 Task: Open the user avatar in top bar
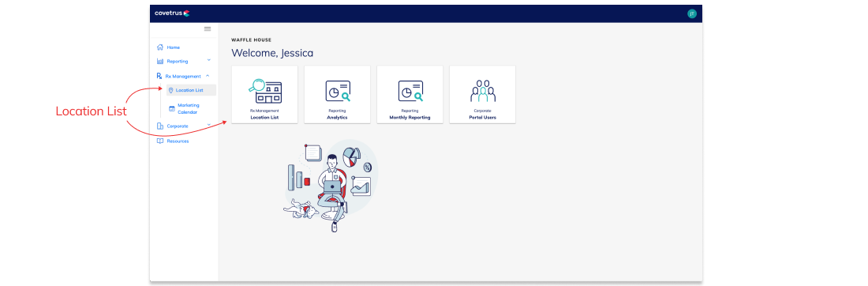(691, 14)
